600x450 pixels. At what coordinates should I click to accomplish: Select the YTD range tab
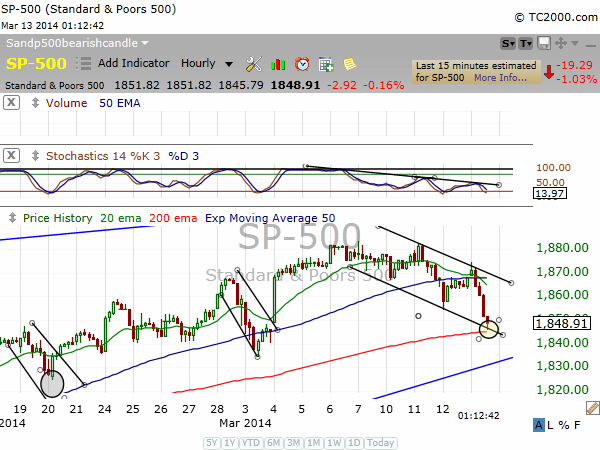(x=251, y=443)
